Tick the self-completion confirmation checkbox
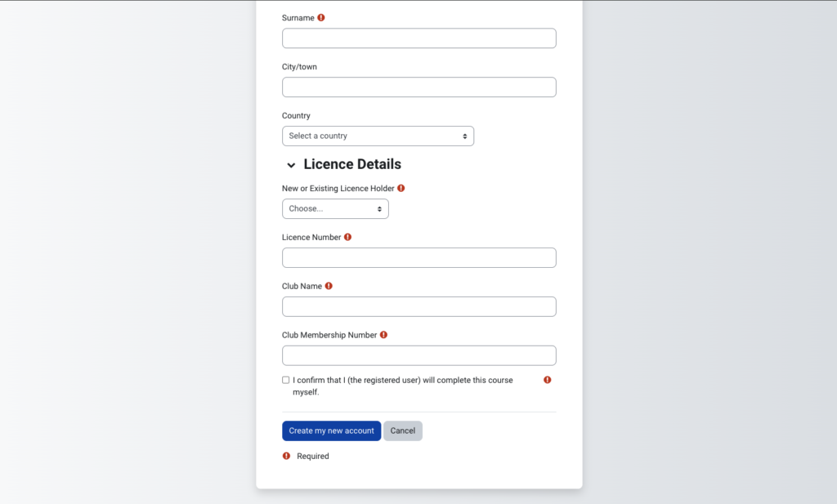This screenshot has width=837, height=504. (286, 380)
